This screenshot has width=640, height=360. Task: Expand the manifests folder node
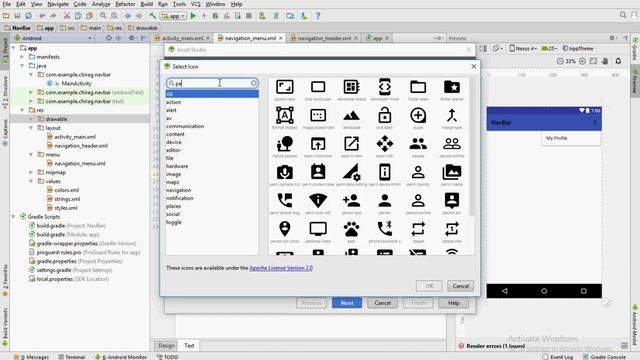coord(22,57)
